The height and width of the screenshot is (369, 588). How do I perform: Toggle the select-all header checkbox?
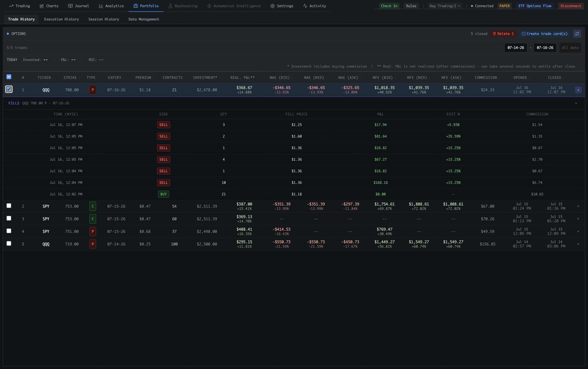click(x=9, y=77)
